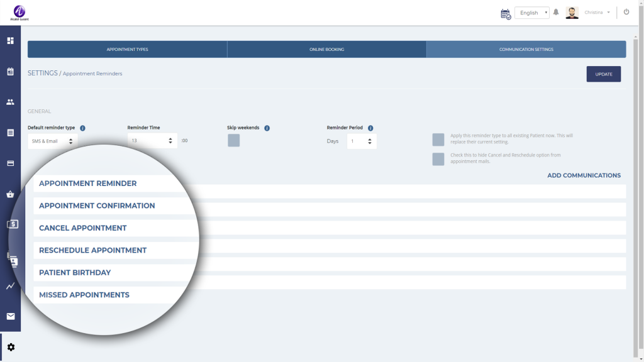This screenshot has width=644, height=362.
Task: Adjust the Reminder Time stepper set to 13
Action: click(x=152, y=140)
